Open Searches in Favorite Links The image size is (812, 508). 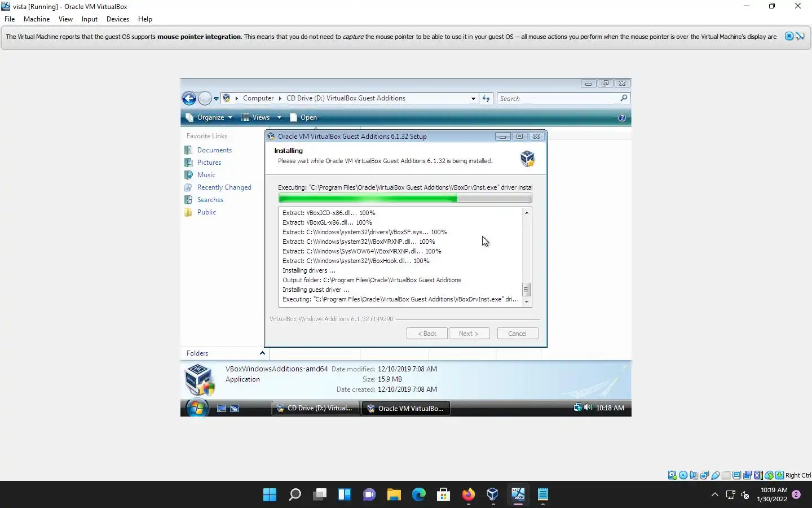point(210,200)
